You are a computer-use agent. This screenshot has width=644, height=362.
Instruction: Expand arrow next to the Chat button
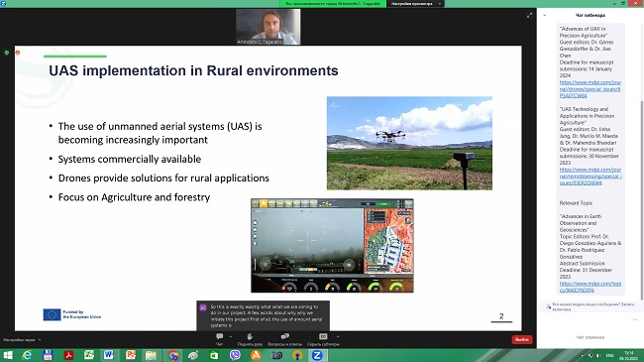click(x=231, y=336)
